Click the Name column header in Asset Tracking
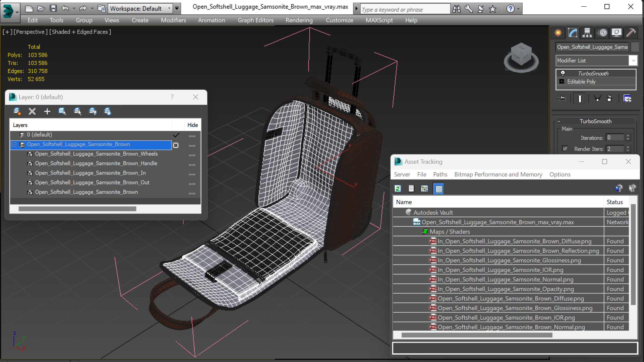This screenshot has width=644, height=362. [498, 202]
